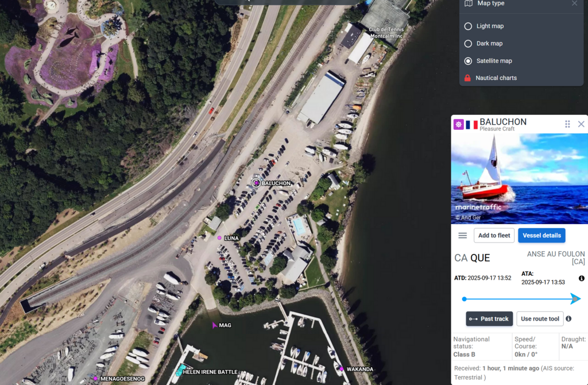
Task: Click the French flag icon beside BALUCHON
Action: pyautogui.click(x=472, y=125)
